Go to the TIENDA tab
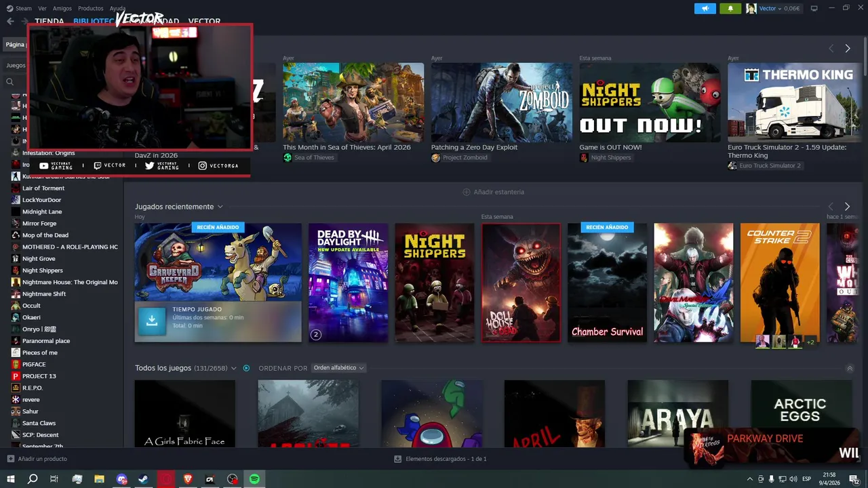Image resolution: width=868 pixels, height=488 pixels. pyautogui.click(x=50, y=22)
